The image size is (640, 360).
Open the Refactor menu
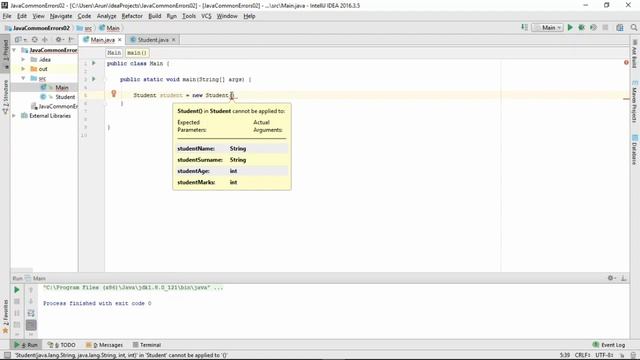(132, 16)
